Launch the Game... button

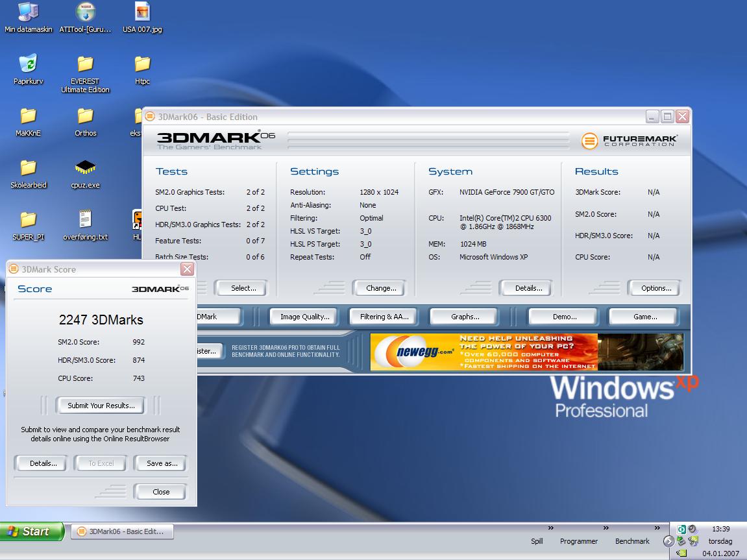pos(643,317)
